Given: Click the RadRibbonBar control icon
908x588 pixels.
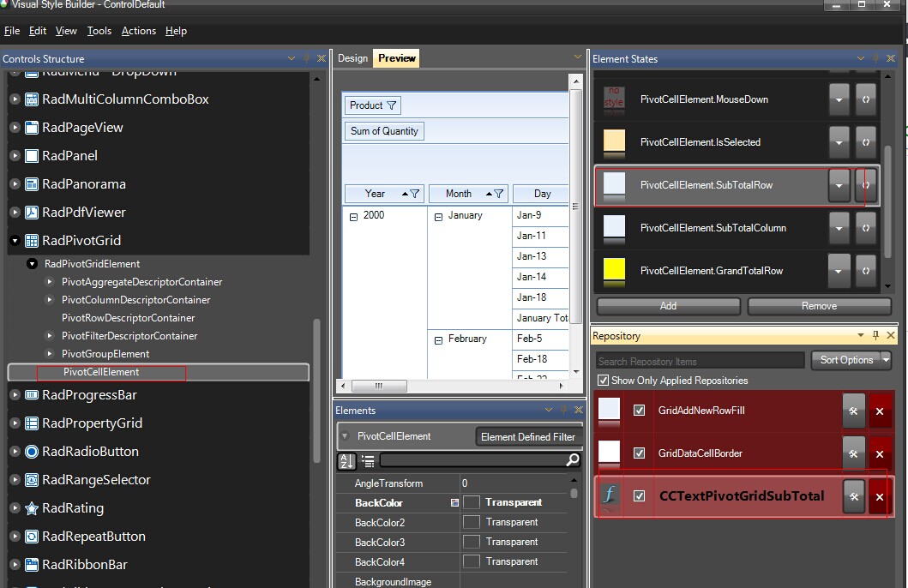Looking at the screenshot, I should [x=32, y=565].
